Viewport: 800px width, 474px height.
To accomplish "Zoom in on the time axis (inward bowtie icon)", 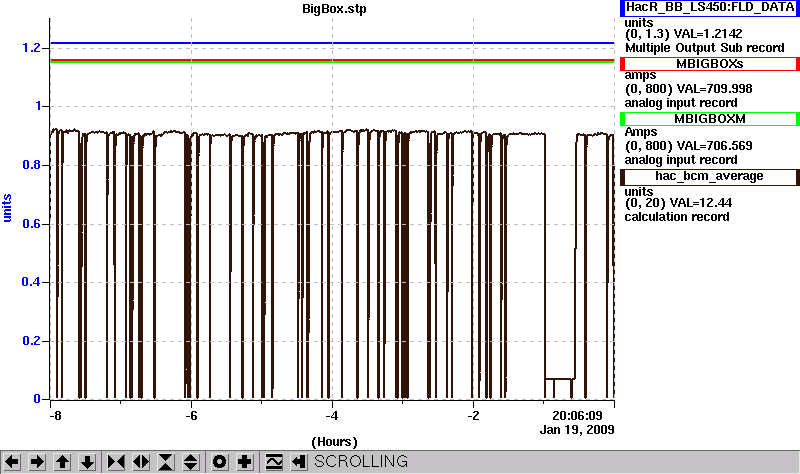I will coord(116,462).
